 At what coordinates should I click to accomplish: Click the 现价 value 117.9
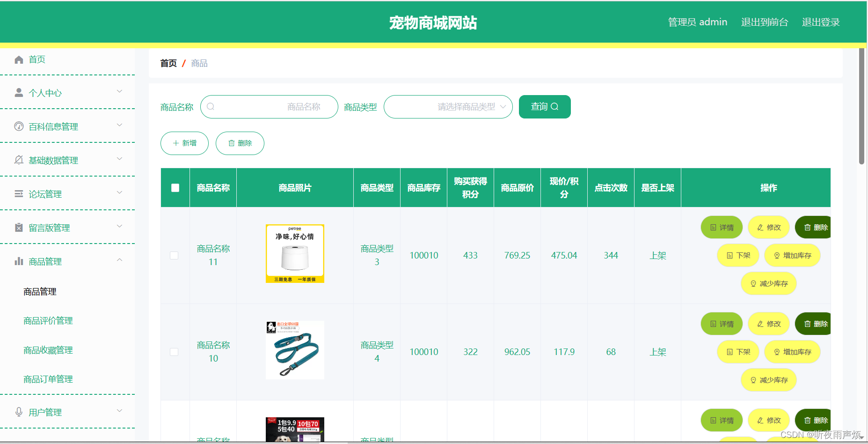tap(564, 352)
